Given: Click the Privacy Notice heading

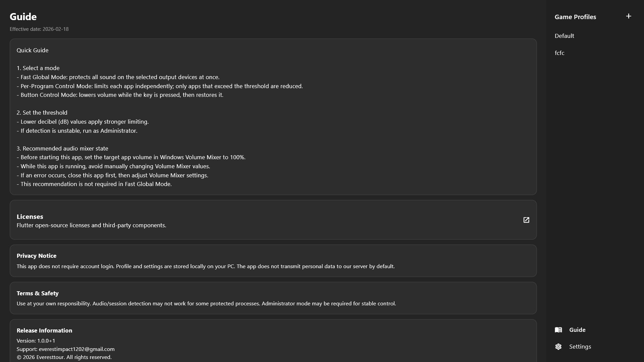Looking at the screenshot, I should [37, 256].
